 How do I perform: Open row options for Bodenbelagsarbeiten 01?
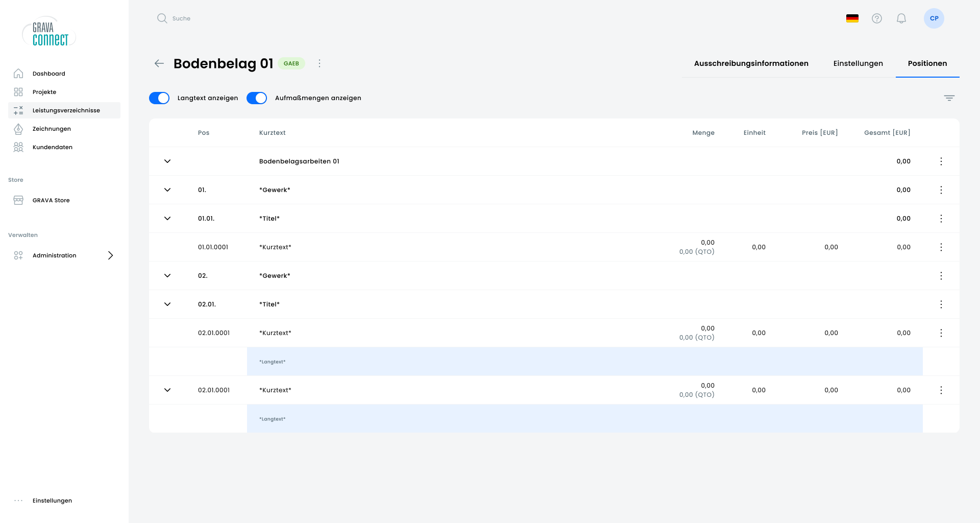click(x=941, y=161)
